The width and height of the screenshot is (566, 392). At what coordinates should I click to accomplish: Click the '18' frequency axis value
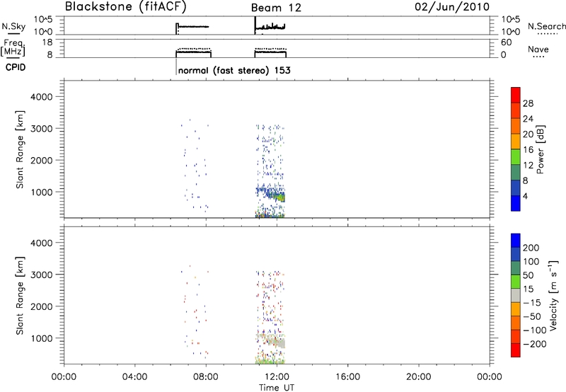click(x=47, y=42)
